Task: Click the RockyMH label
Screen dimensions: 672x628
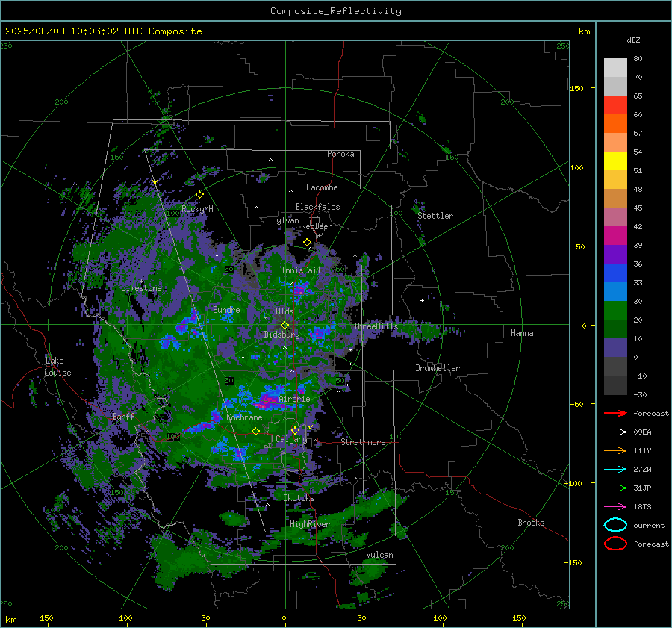Action: [x=197, y=209]
